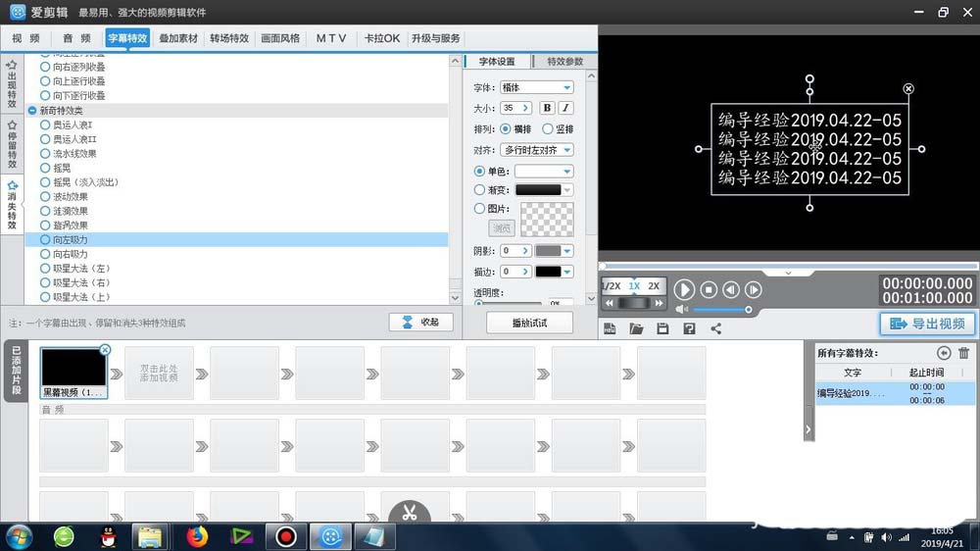Screen dimensions: 980x551
Task: Click the fast rewind double-arrow icon
Action: click(x=610, y=303)
